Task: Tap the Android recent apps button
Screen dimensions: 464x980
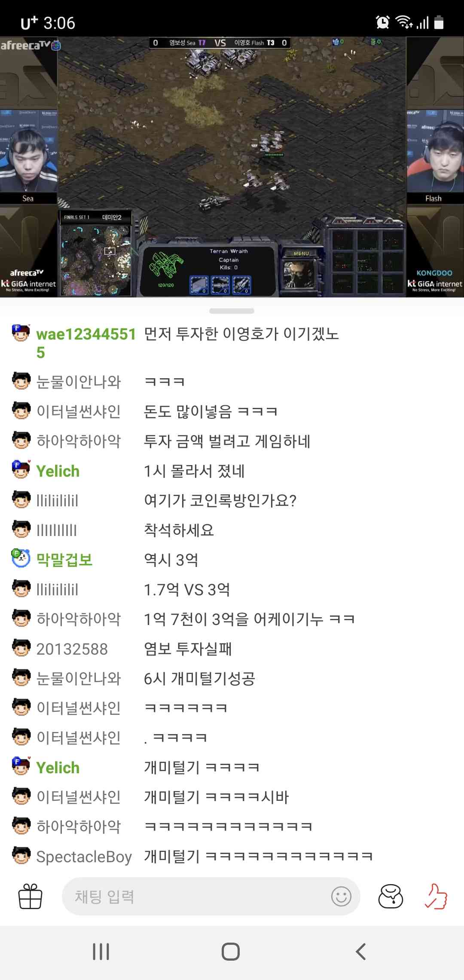Action: (x=101, y=952)
